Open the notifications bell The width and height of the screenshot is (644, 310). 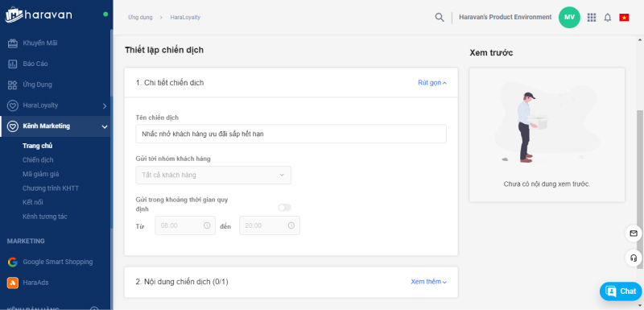[x=608, y=17]
